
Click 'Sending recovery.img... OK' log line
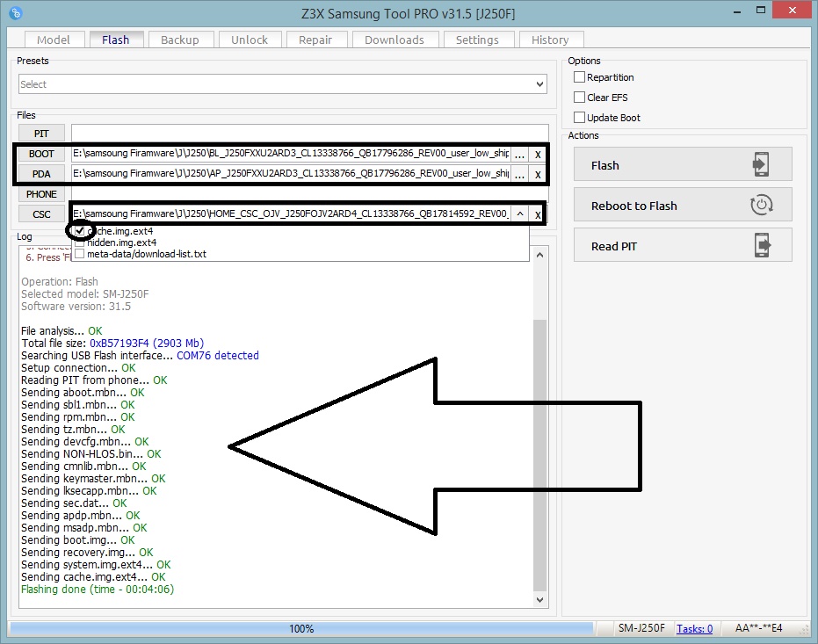[x=87, y=553]
